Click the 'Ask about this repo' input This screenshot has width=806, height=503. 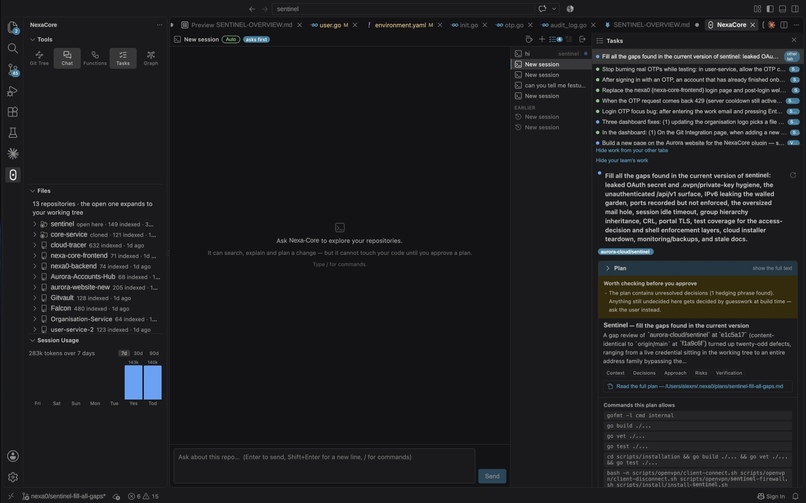(324, 466)
